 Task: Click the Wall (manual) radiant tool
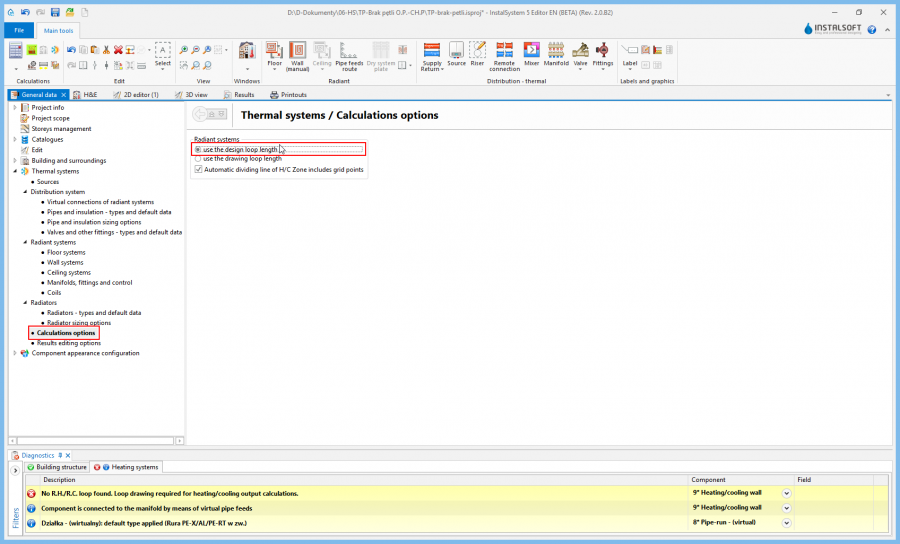pyautogui.click(x=297, y=54)
